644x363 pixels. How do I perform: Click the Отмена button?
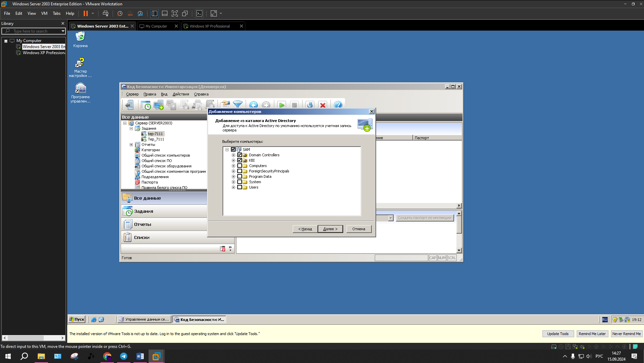[359, 229]
